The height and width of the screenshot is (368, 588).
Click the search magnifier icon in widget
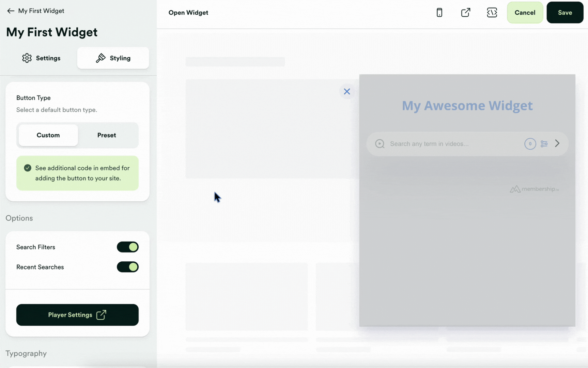tap(380, 144)
